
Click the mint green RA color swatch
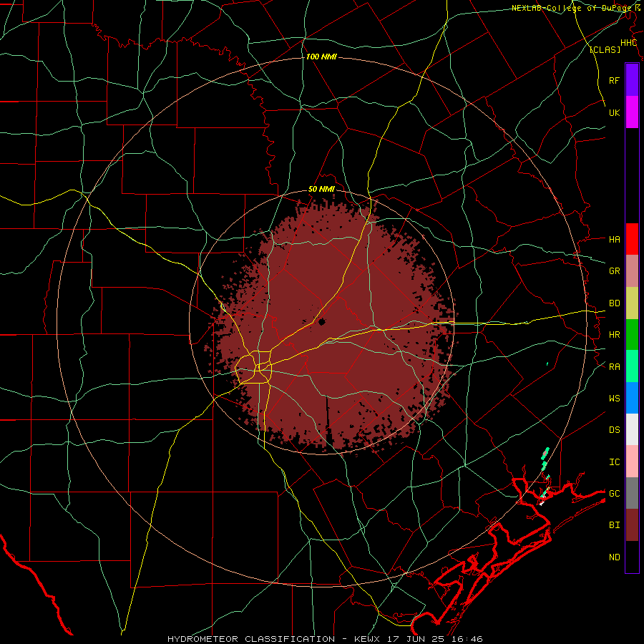[x=632, y=366]
